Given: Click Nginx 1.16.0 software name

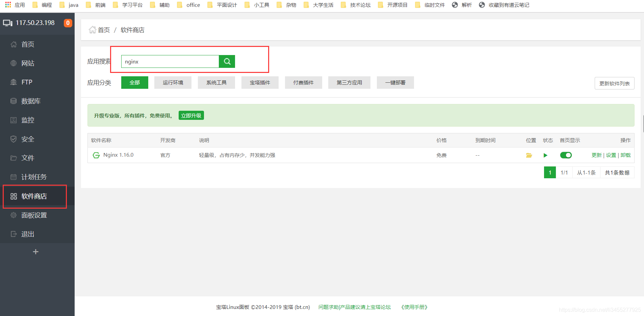Looking at the screenshot, I should [x=119, y=155].
